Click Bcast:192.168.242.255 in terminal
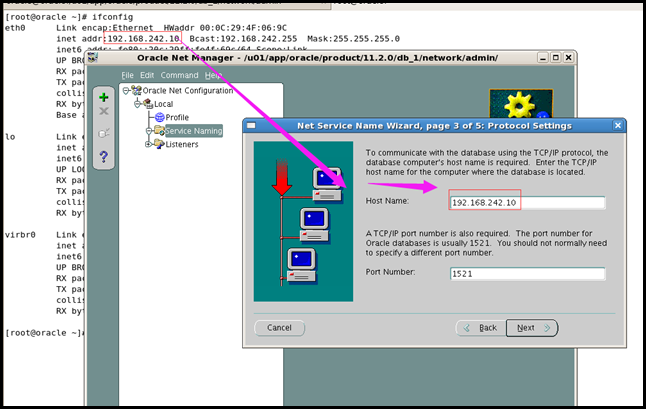 pos(243,39)
